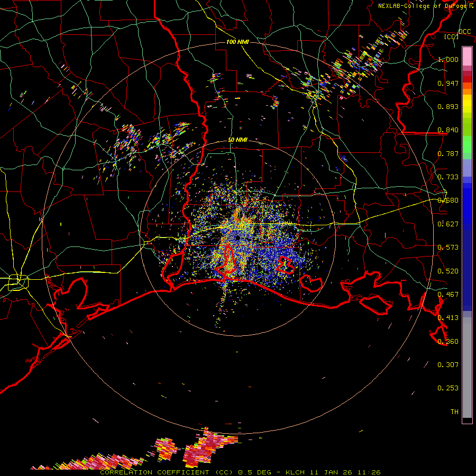Click the 0.680 scale value
The height and width of the screenshot is (476, 476).
448,200
